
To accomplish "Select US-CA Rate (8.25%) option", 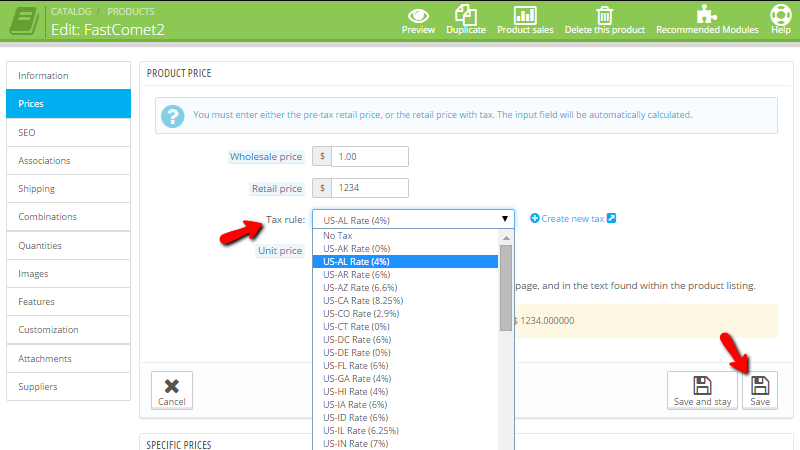I will pyautogui.click(x=362, y=299).
